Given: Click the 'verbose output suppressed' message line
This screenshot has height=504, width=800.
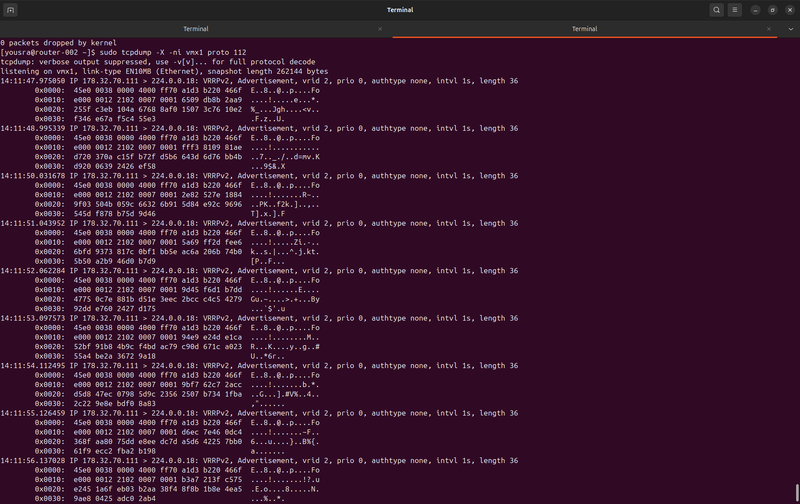Looking at the screenshot, I should 158,62.
